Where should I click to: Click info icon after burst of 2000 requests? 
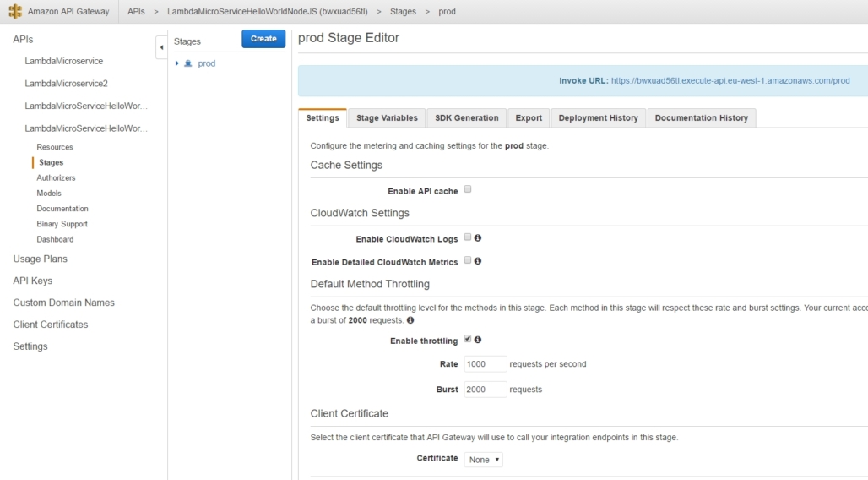(410, 319)
